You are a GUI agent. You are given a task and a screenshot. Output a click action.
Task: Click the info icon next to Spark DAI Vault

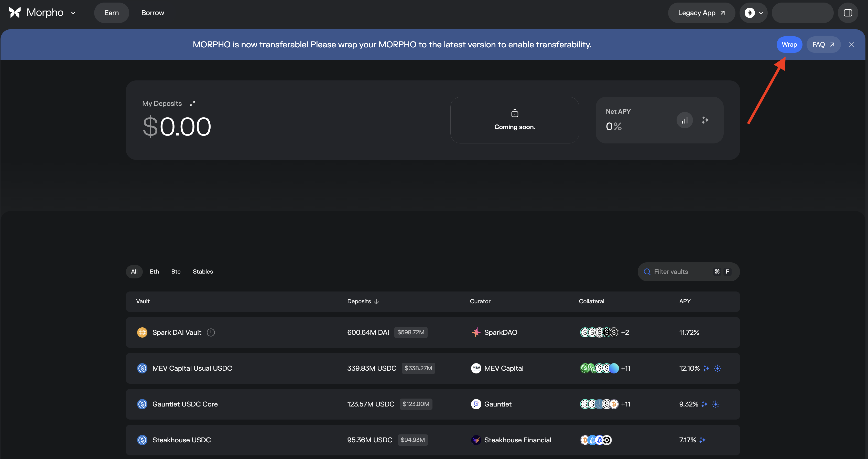pos(211,332)
